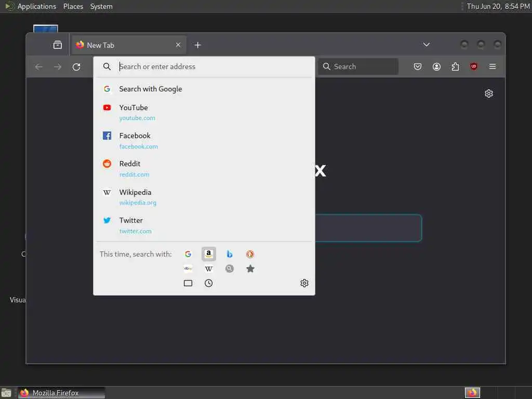Open the Firefox account icon

point(436,66)
